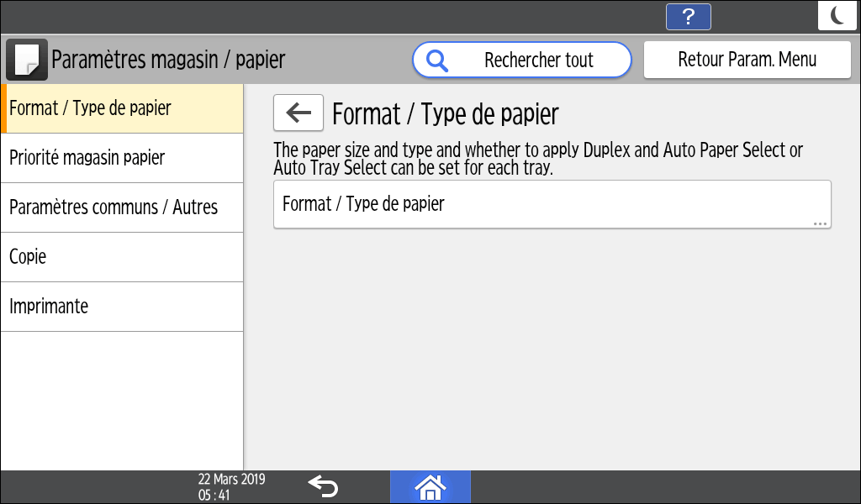The width and height of the screenshot is (861, 504).
Task: Click the ellipsis on the setting row
Action: (821, 223)
